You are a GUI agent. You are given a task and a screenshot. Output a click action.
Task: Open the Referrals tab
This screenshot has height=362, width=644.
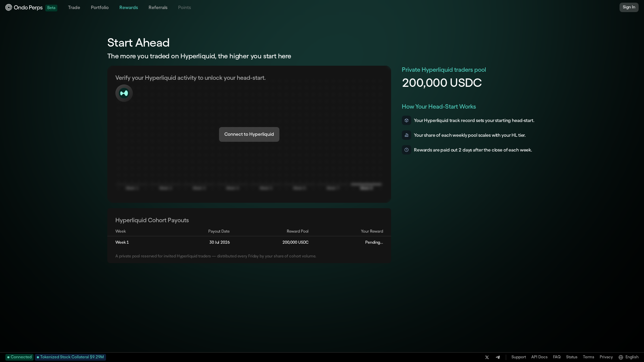(x=158, y=8)
